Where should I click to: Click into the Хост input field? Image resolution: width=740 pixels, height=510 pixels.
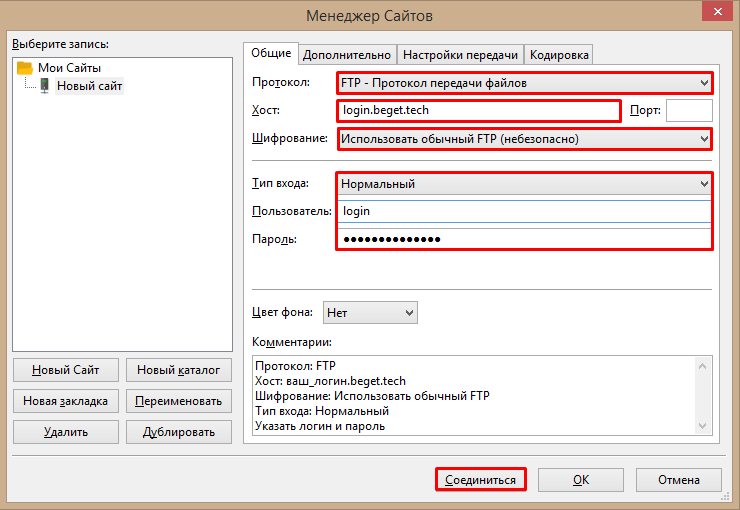pyautogui.click(x=478, y=110)
